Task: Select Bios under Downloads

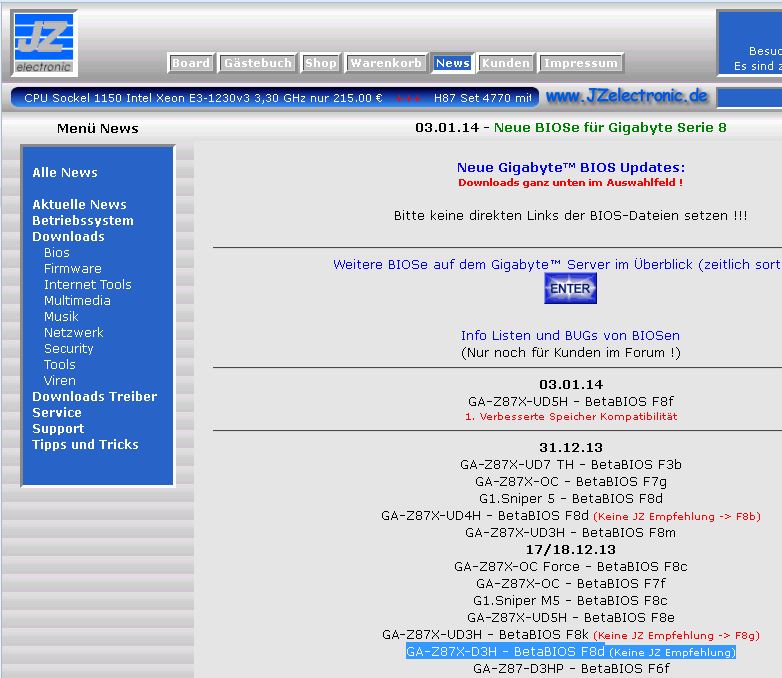Action: 56,252
